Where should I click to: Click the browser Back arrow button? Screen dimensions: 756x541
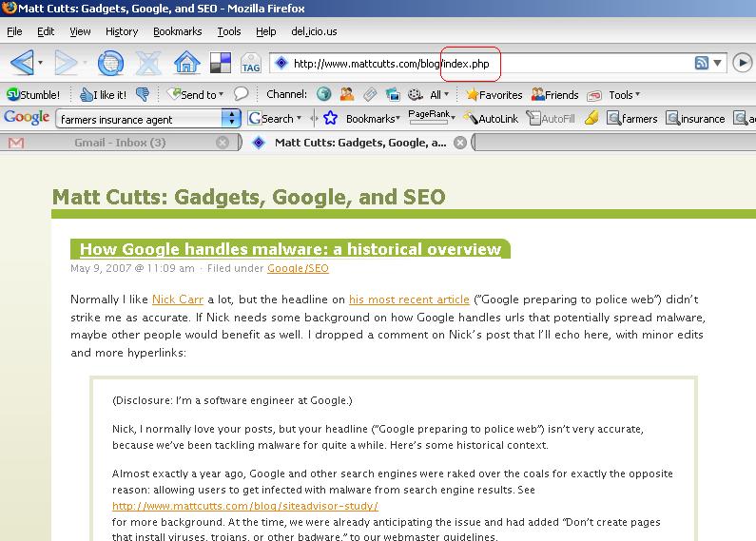point(21,64)
